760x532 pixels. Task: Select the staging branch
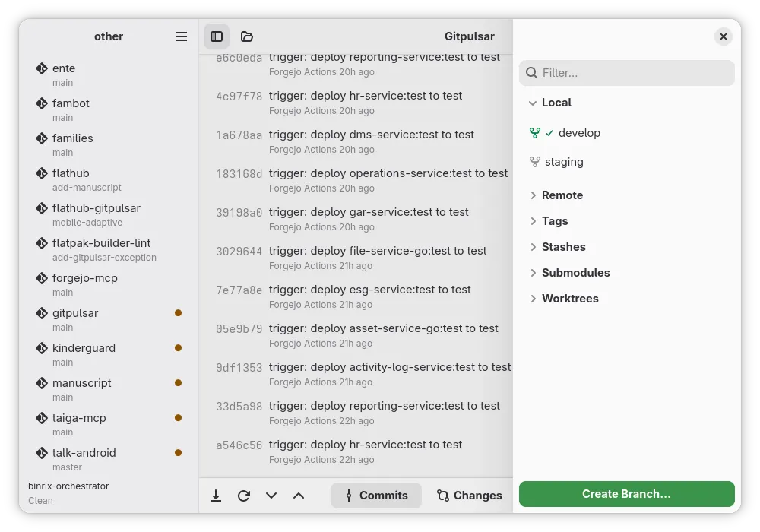[x=627, y=162]
